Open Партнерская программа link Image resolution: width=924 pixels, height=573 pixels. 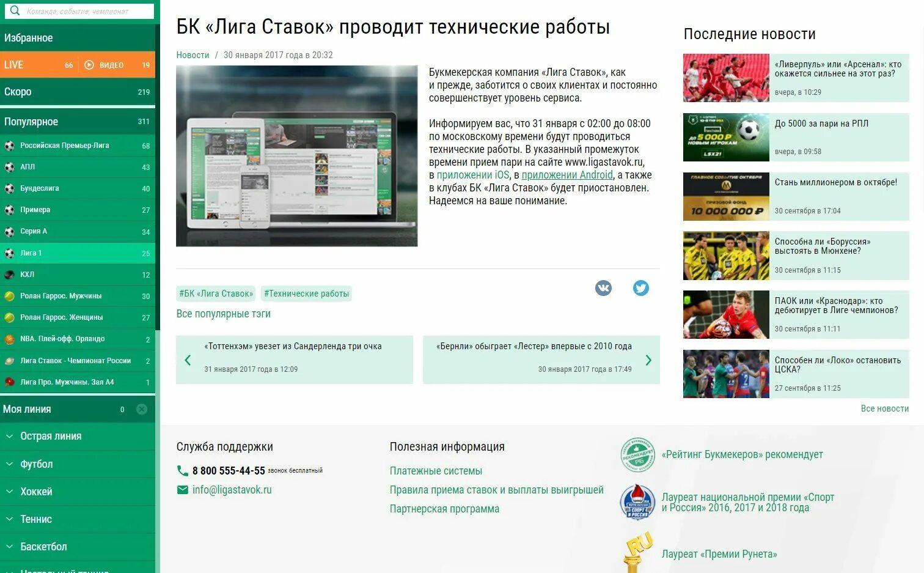pos(444,509)
